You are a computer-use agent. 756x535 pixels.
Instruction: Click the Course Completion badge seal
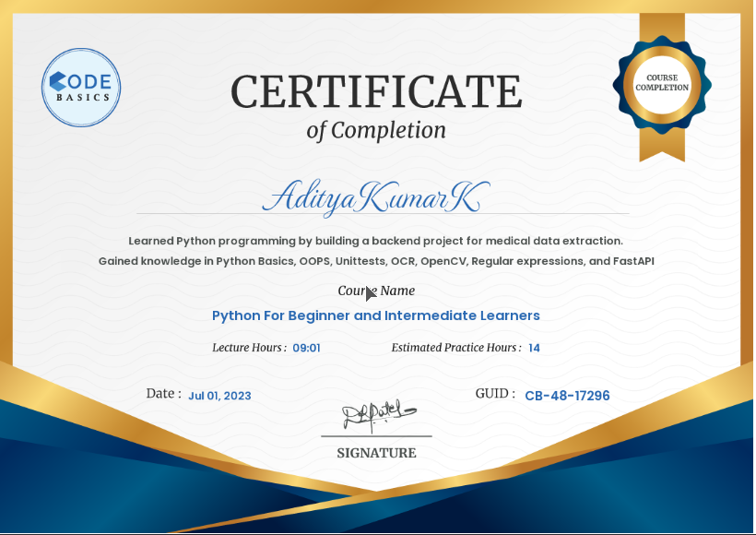tap(661, 82)
